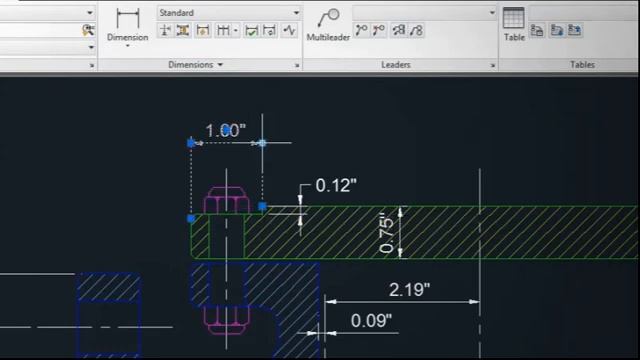Click the Download from Source table icon

pyautogui.click(x=557, y=30)
